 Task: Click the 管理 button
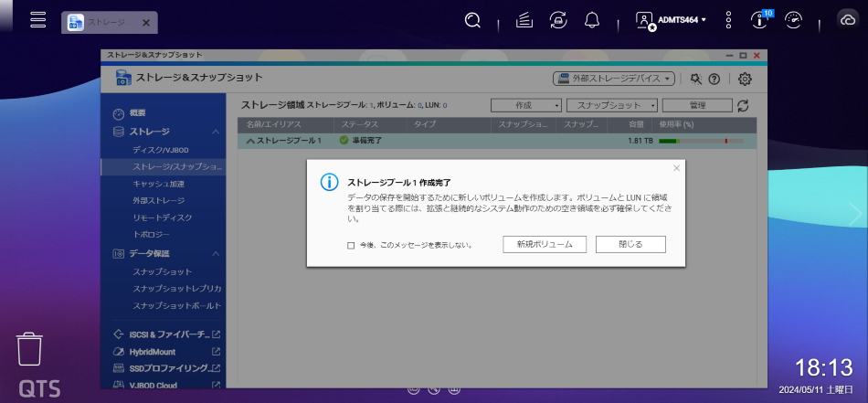(697, 106)
